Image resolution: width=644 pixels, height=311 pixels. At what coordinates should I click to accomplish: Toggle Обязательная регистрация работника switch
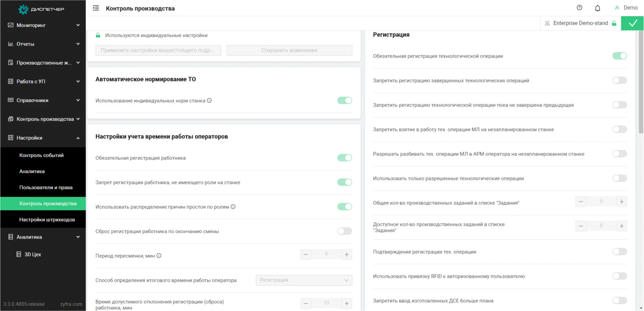point(344,158)
